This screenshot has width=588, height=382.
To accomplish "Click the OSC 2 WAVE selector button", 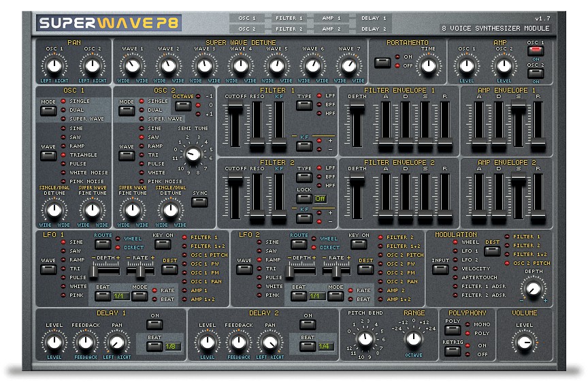I will click(x=127, y=156).
